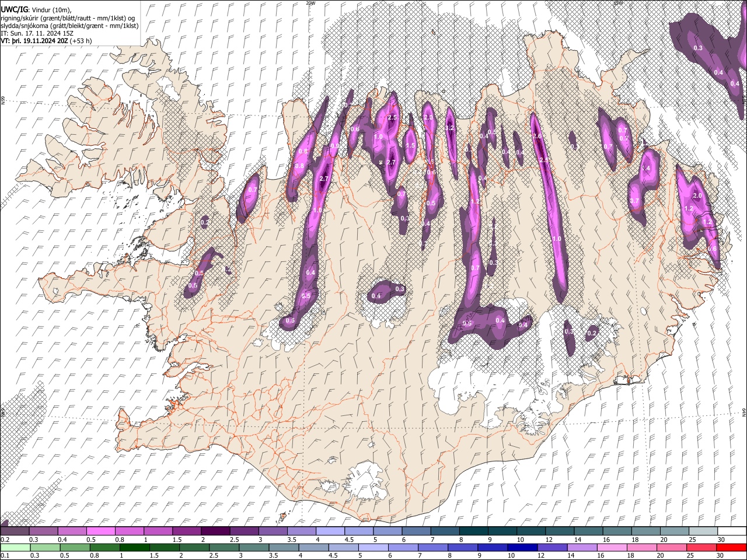Pick the bright pink 0.5–0.8 snow scale swatch
Viewport: 747px width, 560px height.
(x=100, y=531)
